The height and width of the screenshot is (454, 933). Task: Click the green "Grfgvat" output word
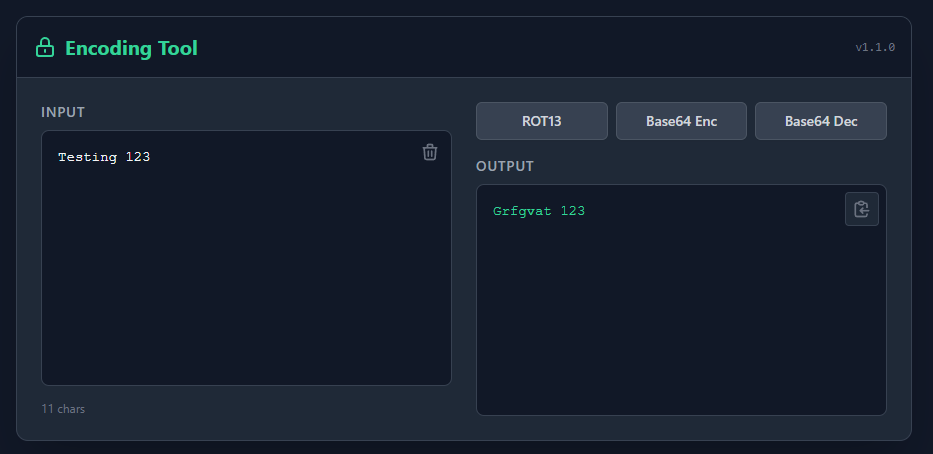point(522,211)
